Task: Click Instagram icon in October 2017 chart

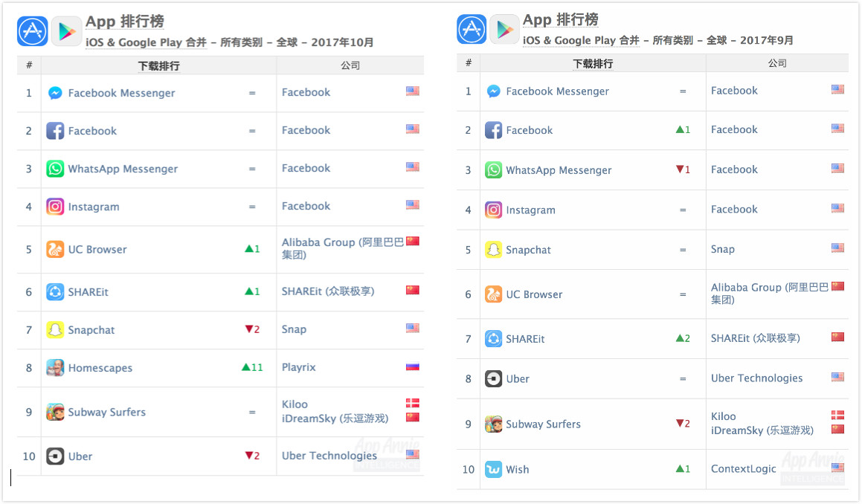Action: point(55,207)
